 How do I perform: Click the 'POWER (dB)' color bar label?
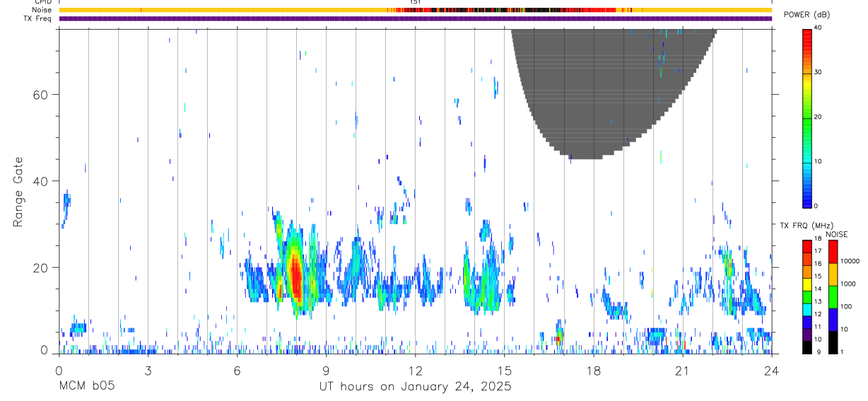coord(807,15)
